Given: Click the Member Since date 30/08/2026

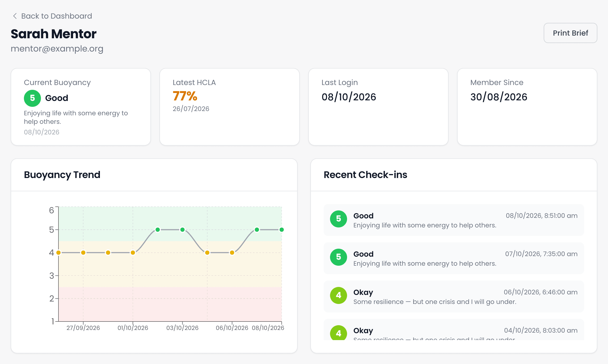Looking at the screenshot, I should [499, 97].
